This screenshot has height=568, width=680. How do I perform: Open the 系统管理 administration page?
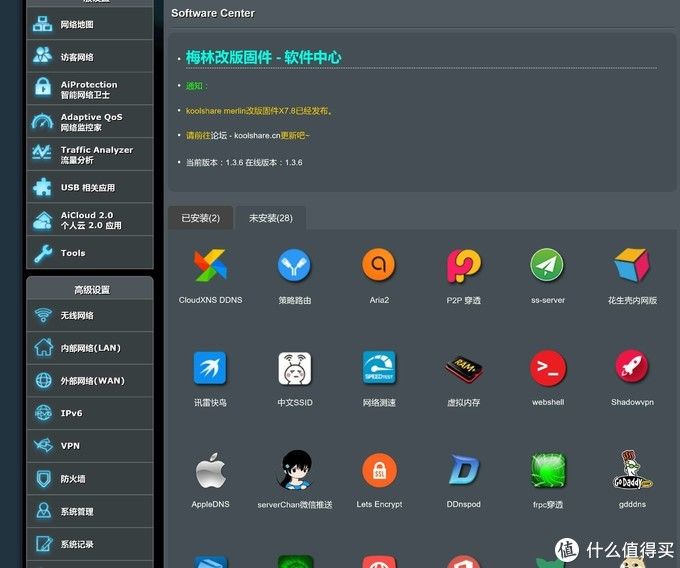pos(90,511)
